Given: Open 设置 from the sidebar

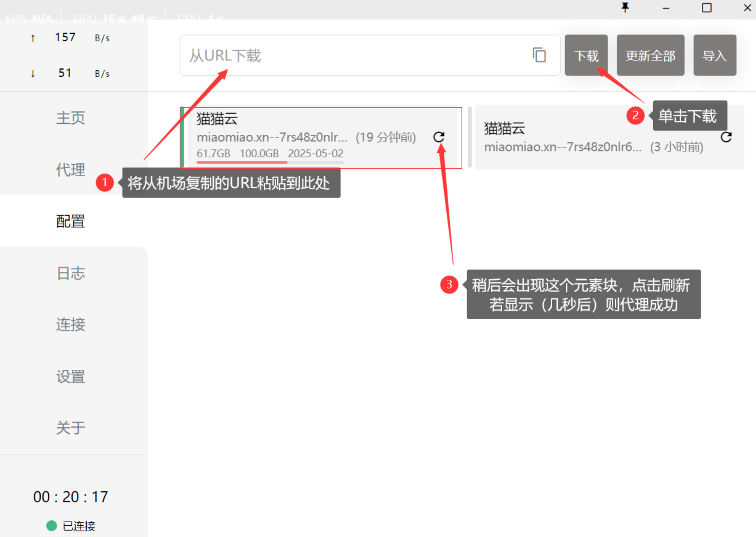Looking at the screenshot, I should tap(71, 377).
